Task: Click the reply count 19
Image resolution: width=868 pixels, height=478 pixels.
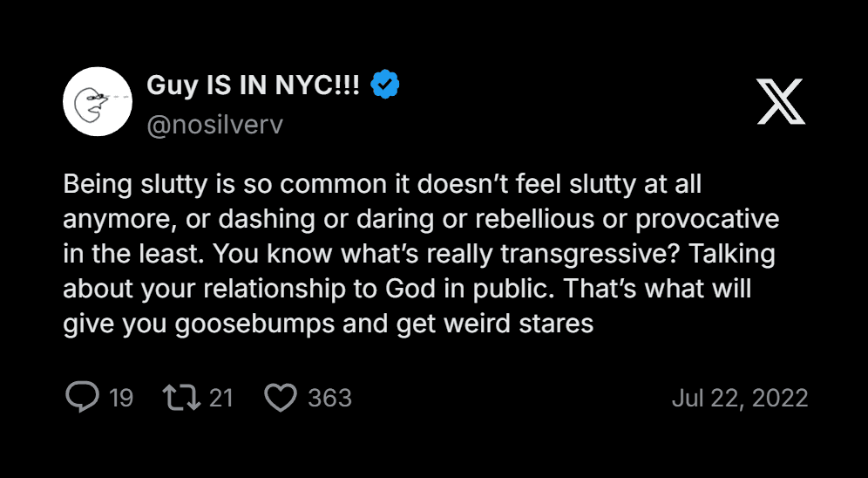Action: 121,399
